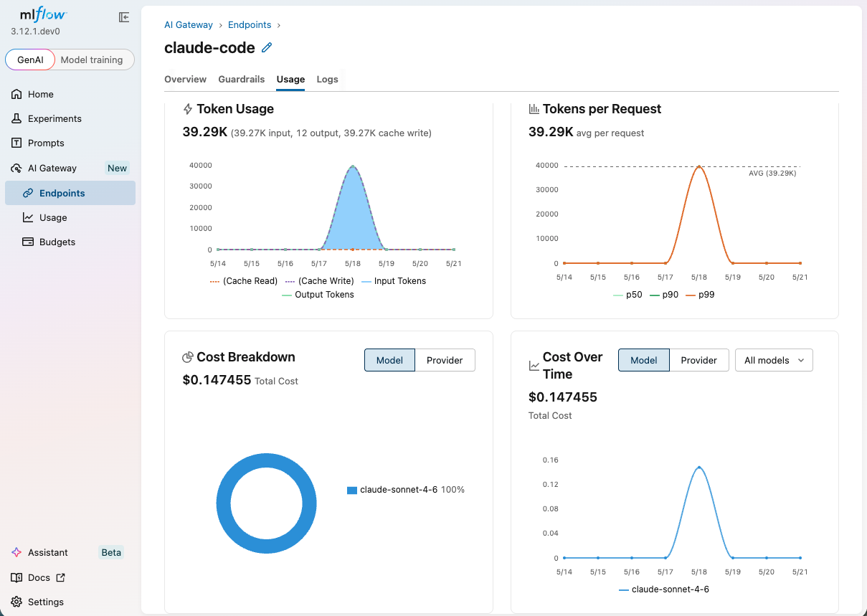Click the 5/18 peak on Cost Over Time

pos(698,468)
